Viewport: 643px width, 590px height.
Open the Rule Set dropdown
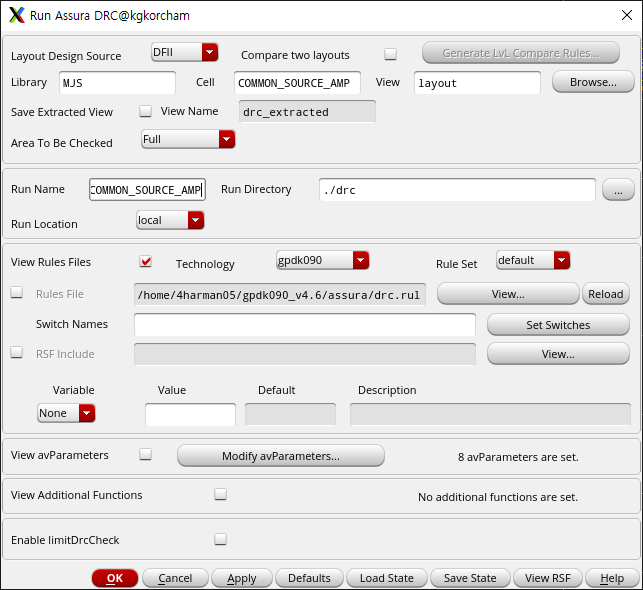pos(533,260)
